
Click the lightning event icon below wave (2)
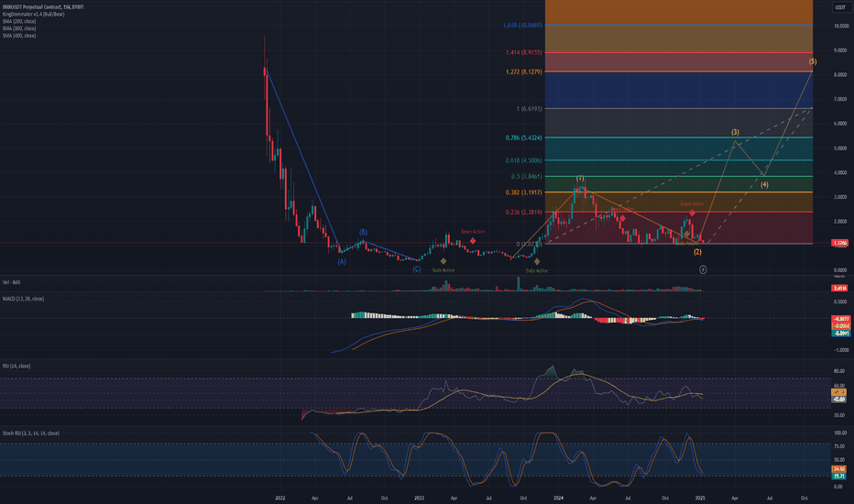703,269
